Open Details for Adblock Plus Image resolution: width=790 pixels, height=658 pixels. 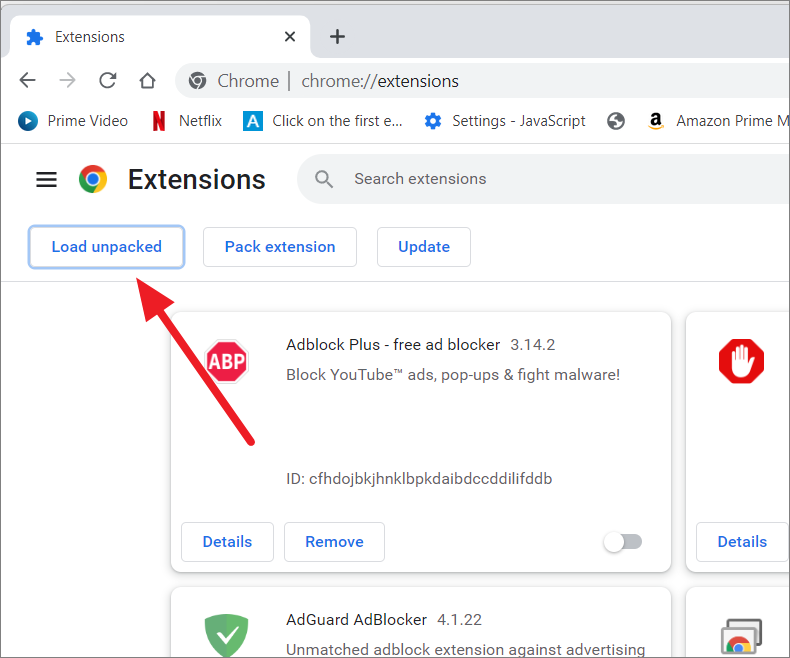tap(227, 542)
